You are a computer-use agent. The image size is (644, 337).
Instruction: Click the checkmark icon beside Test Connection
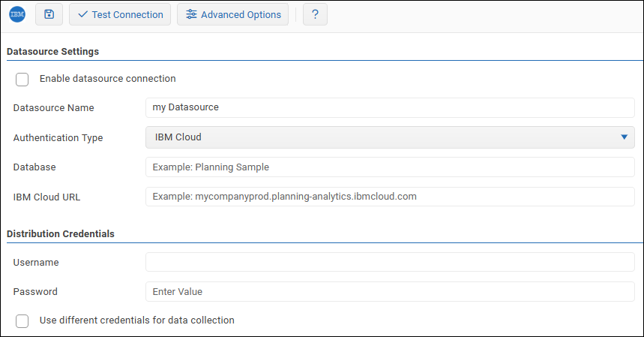82,14
